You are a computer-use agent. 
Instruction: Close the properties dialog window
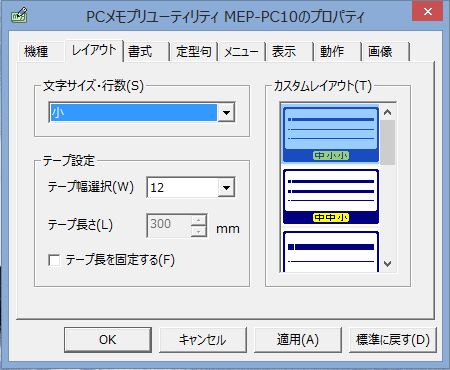point(428,12)
